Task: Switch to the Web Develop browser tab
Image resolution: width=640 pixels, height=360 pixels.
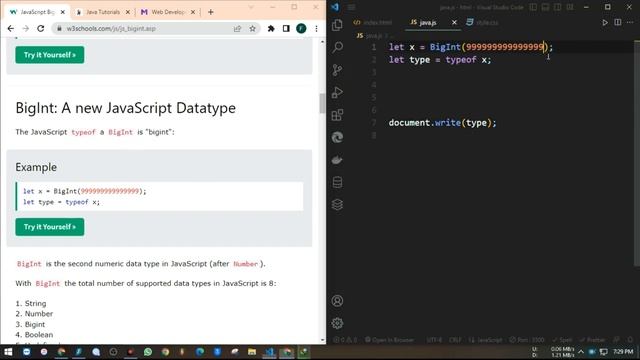Action: (x=168, y=12)
